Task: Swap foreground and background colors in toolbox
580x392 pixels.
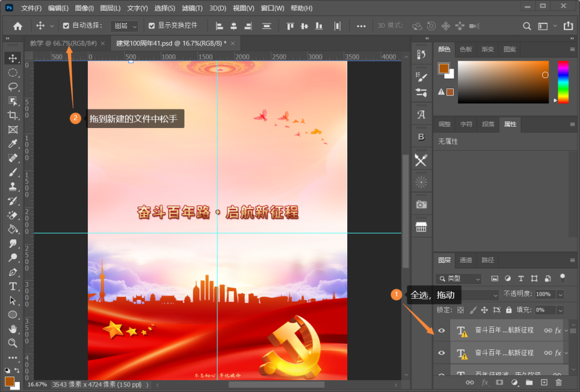Action: 17,370
